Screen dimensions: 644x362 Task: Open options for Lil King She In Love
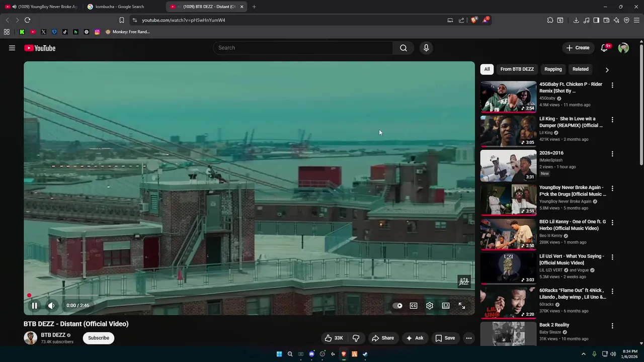click(612, 120)
